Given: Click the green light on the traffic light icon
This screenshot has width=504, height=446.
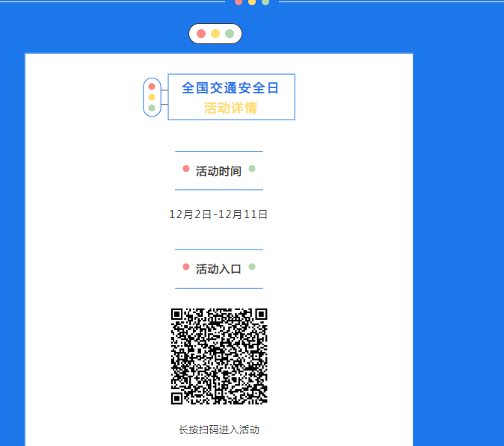Looking at the screenshot, I should [x=152, y=108].
